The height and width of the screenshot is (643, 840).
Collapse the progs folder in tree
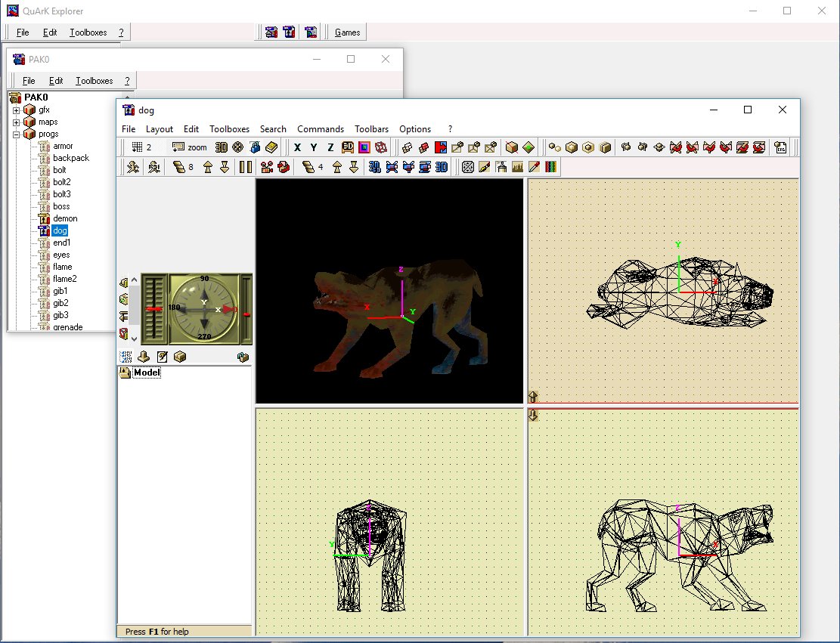(x=17, y=134)
